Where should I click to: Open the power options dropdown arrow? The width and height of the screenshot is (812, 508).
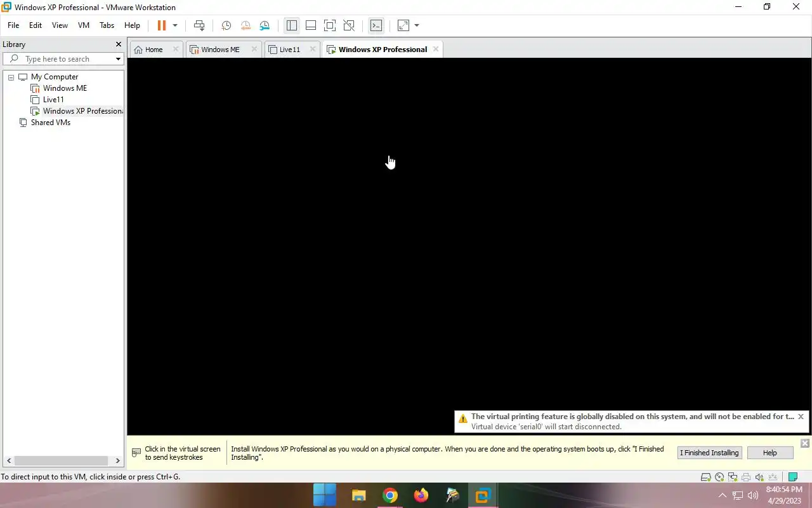click(x=175, y=25)
